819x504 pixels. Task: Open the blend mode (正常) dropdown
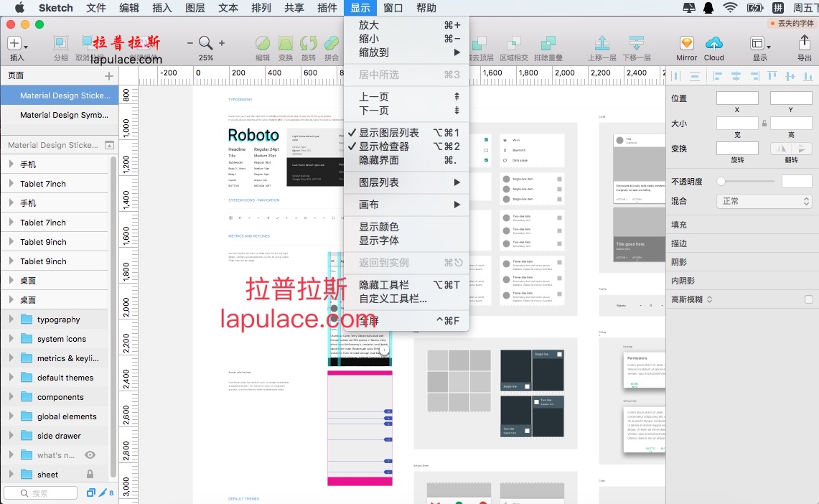[764, 201]
